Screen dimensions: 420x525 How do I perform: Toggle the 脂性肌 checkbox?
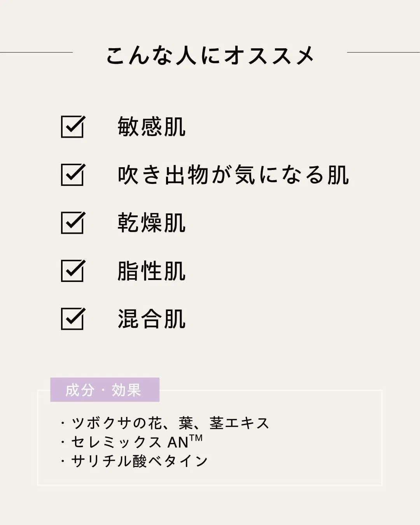[x=73, y=270]
